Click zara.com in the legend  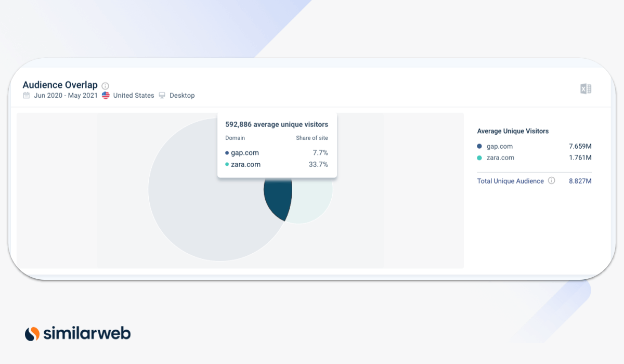500,158
